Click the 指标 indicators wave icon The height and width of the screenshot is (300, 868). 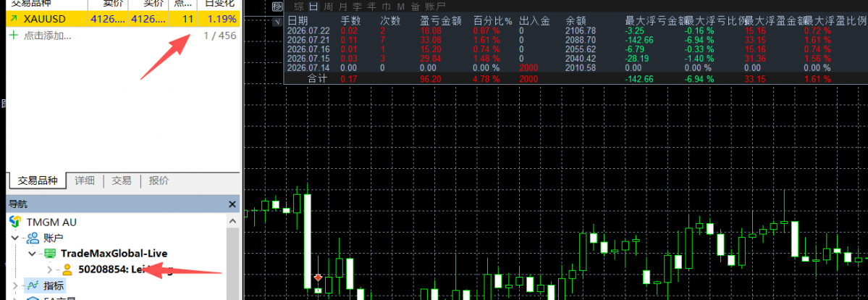tap(33, 286)
